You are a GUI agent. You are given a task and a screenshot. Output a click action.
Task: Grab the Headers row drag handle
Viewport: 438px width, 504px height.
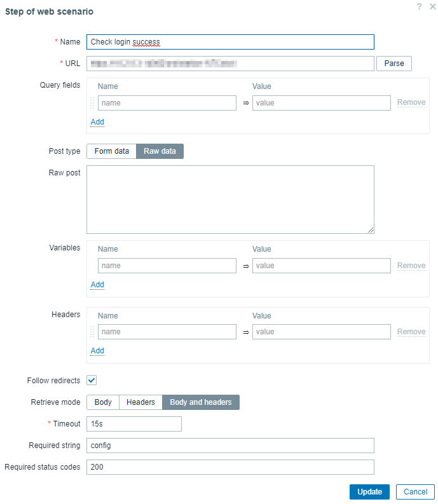tap(92, 332)
